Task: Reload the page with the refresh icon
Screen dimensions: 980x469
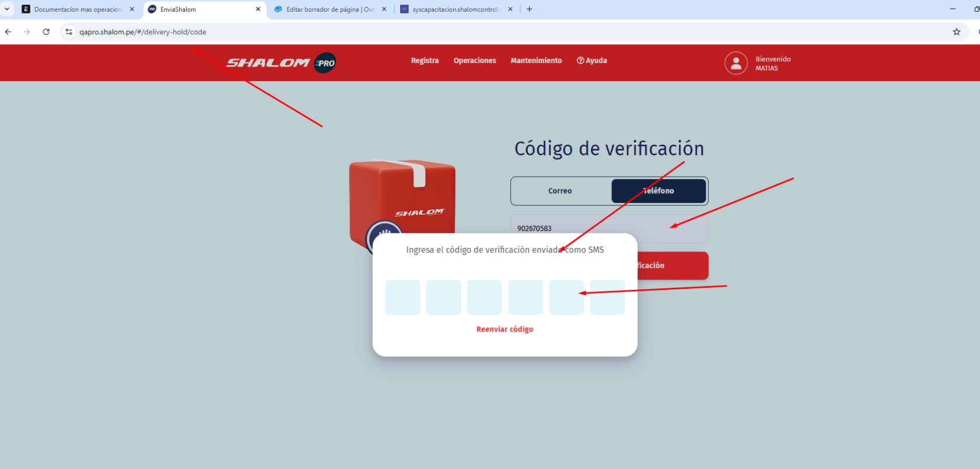Action: tap(46, 32)
